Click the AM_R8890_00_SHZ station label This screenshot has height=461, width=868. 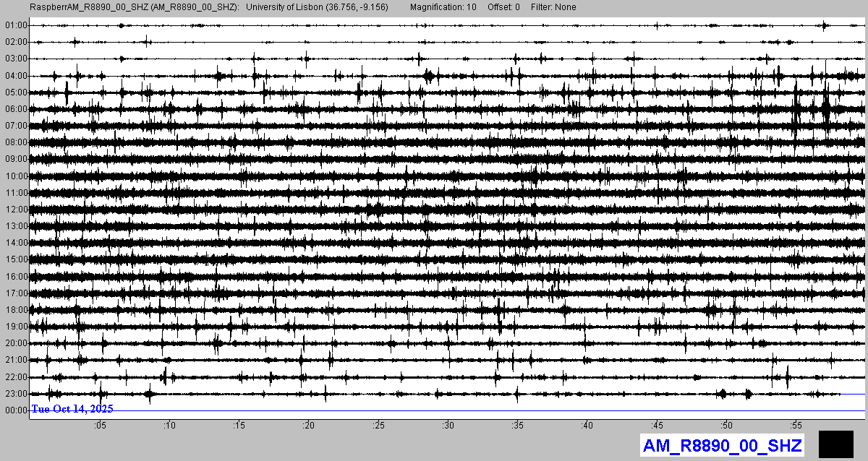pyautogui.click(x=722, y=446)
